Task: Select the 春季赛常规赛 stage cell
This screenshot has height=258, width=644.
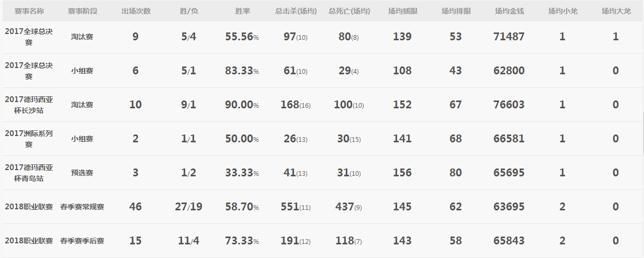Action: click(82, 207)
